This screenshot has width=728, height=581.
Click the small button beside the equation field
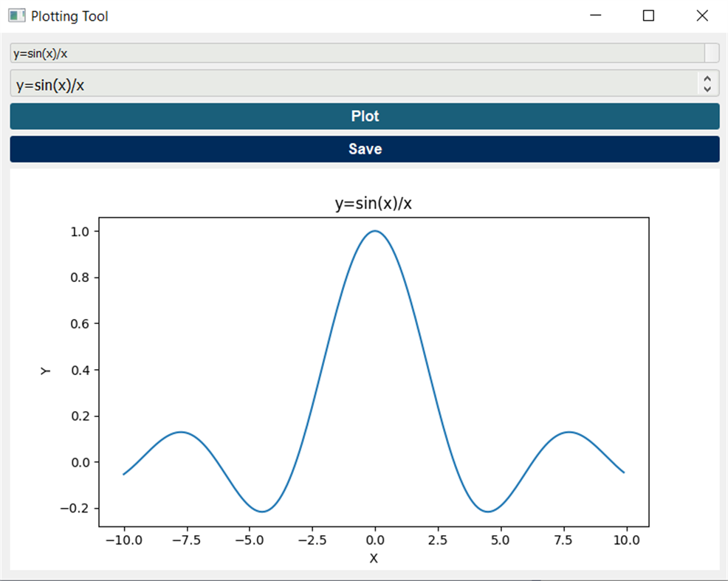tap(713, 52)
